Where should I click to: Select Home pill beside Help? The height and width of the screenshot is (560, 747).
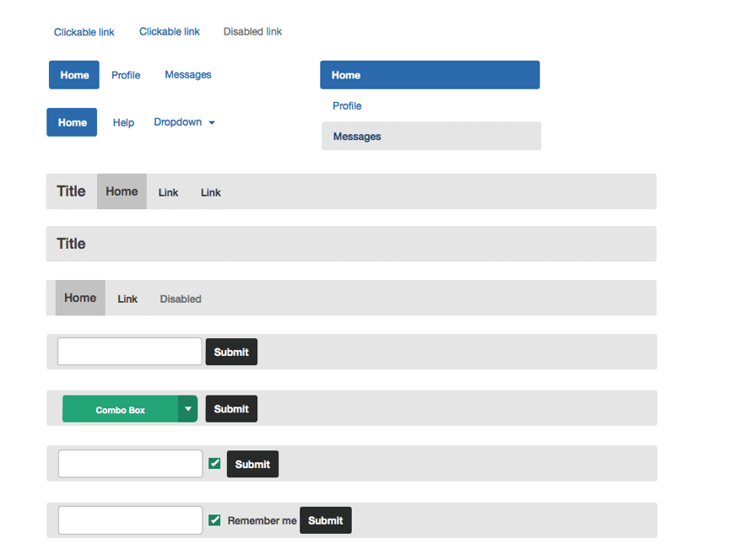click(72, 122)
